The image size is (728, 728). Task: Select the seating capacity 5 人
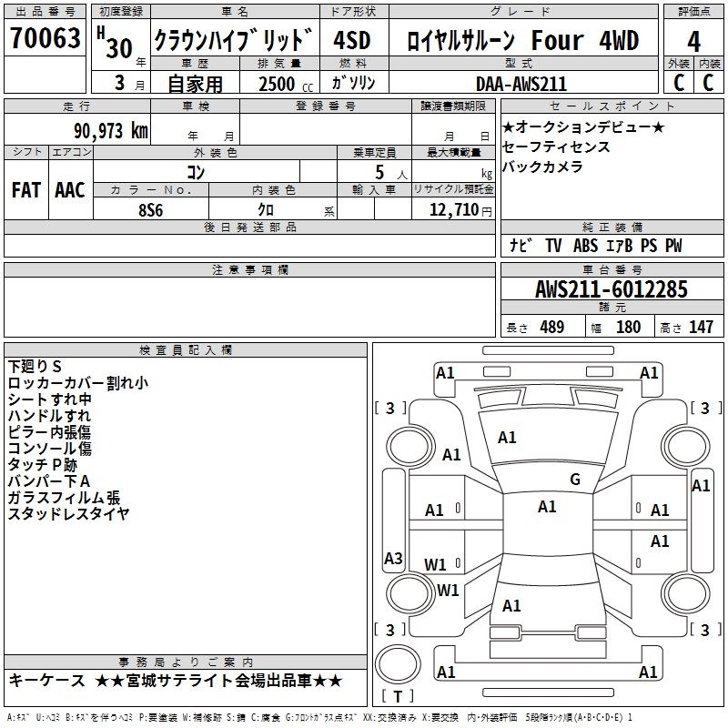(x=390, y=173)
